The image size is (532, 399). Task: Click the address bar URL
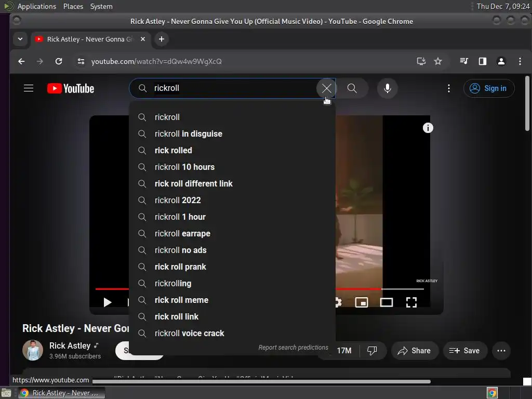156,61
